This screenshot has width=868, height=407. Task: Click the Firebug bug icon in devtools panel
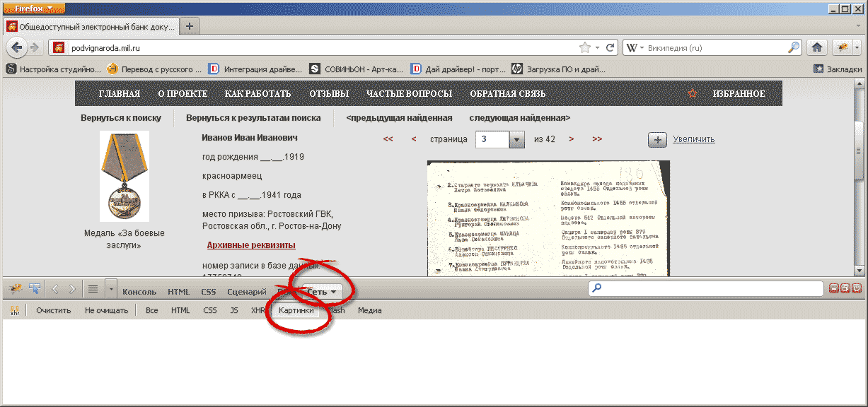click(x=16, y=288)
